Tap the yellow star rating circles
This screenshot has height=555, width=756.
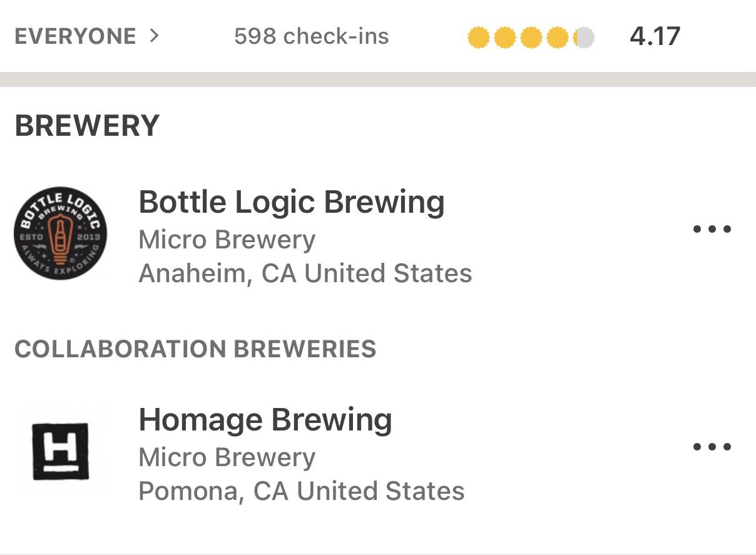tap(531, 38)
